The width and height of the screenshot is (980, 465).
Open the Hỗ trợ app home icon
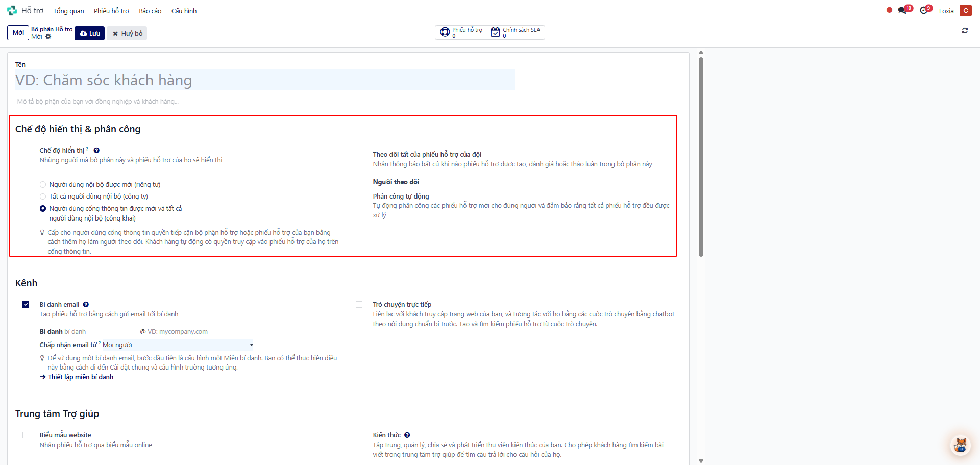(x=12, y=11)
